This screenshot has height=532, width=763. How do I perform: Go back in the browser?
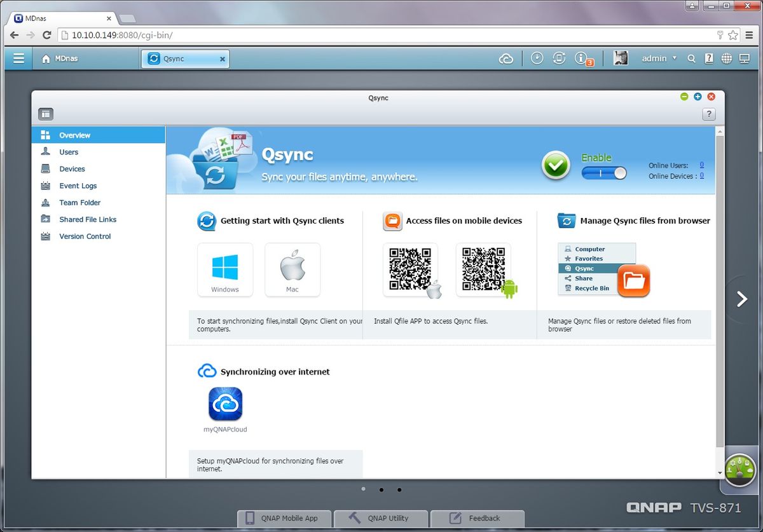click(x=14, y=35)
